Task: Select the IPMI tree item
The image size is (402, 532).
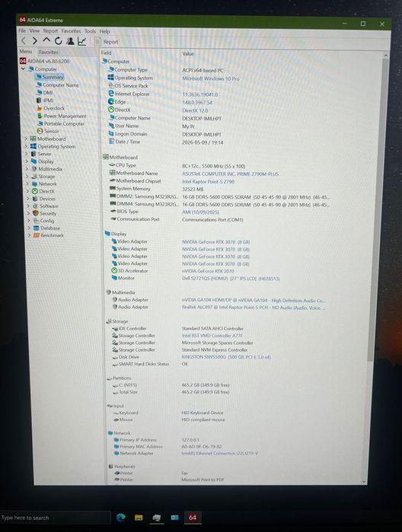Action: 45,100
